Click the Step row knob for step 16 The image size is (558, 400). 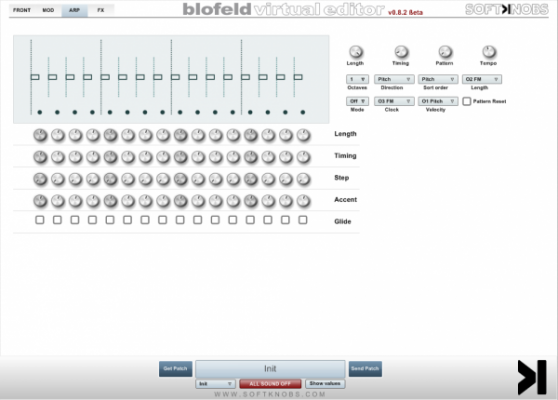[304, 179]
